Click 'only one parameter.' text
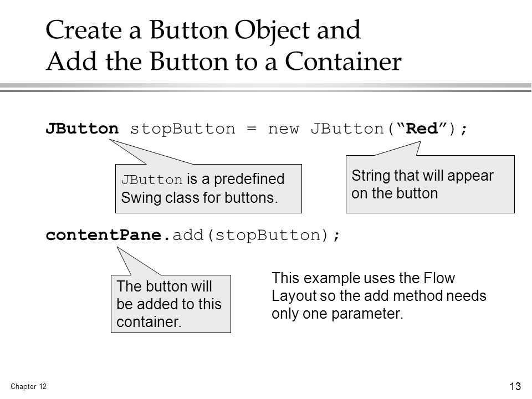The height and width of the screenshot is (399, 532). click(x=337, y=314)
